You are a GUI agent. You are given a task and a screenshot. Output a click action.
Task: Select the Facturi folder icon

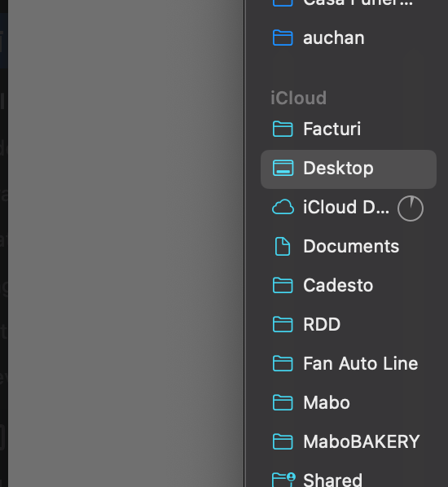pyautogui.click(x=283, y=129)
